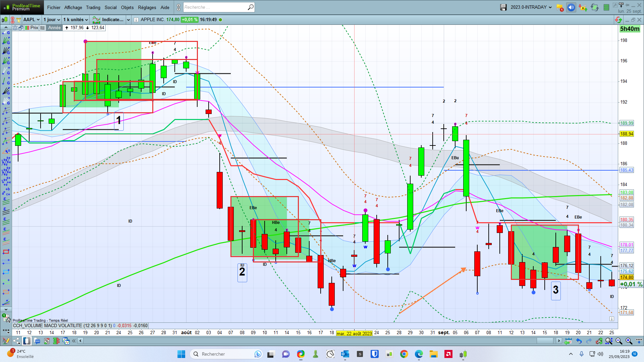Expand the 1 jour timeframe dropdown
The image size is (644, 362).
click(52, 20)
